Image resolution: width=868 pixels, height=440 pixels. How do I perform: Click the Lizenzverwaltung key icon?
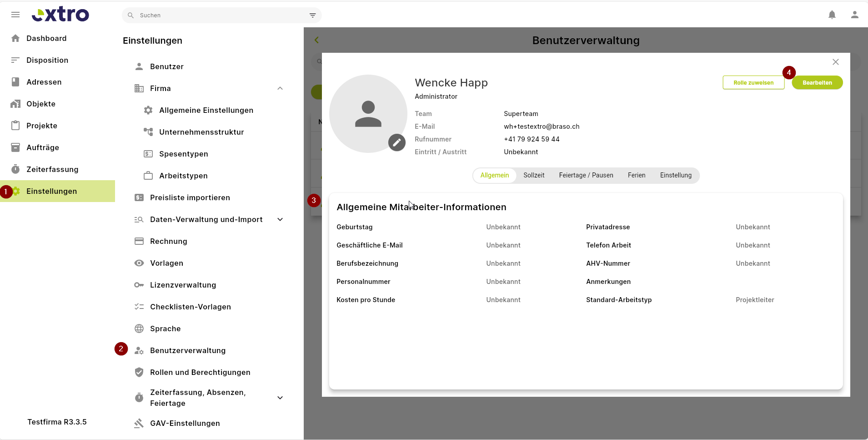coord(139,285)
